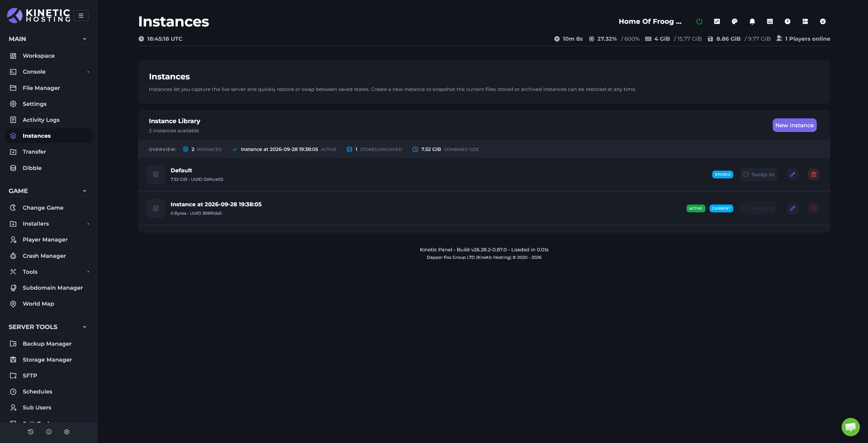Click the CURRENT badge
This screenshot has width=868, height=443.
[x=721, y=208]
